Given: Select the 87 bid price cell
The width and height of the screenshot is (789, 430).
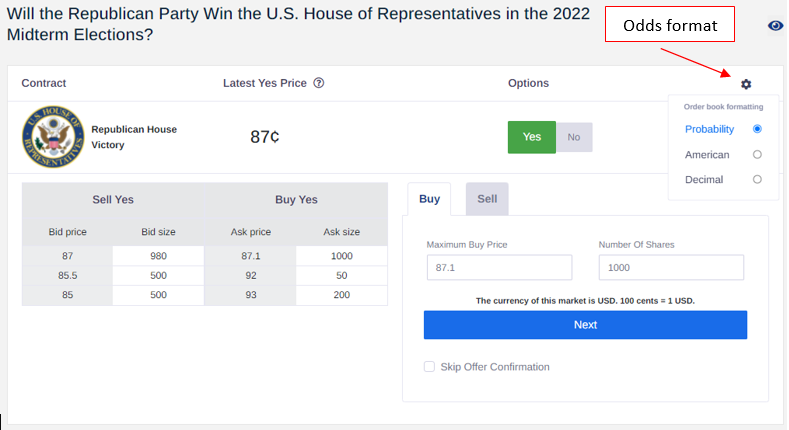Looking at the screenshot, I should [67, 256].
